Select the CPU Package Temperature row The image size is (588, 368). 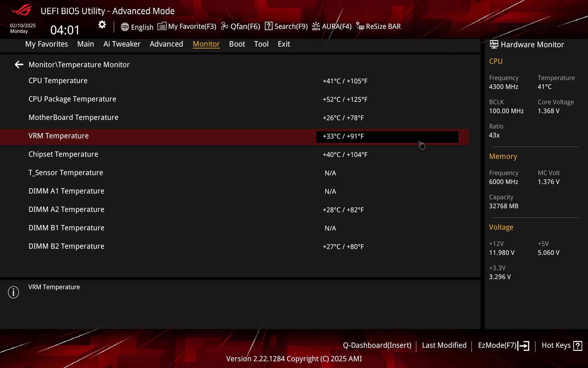point(72,99)
